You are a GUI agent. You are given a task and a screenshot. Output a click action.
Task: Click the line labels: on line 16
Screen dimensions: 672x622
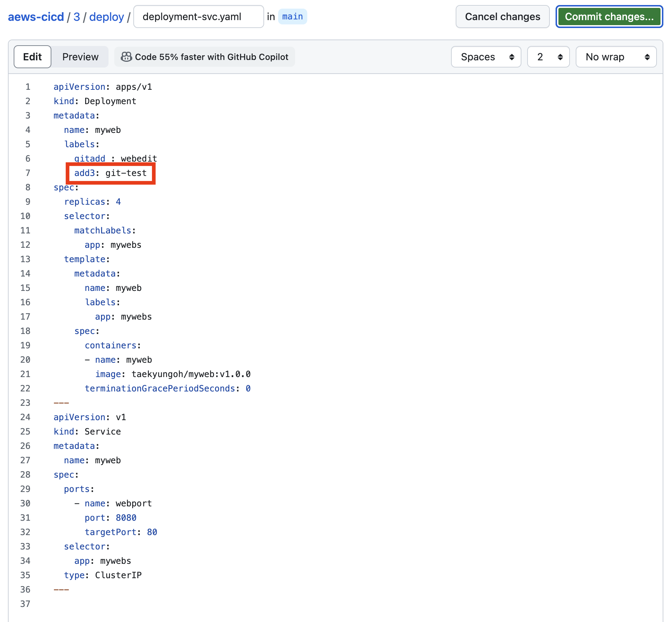click(103, 302)
